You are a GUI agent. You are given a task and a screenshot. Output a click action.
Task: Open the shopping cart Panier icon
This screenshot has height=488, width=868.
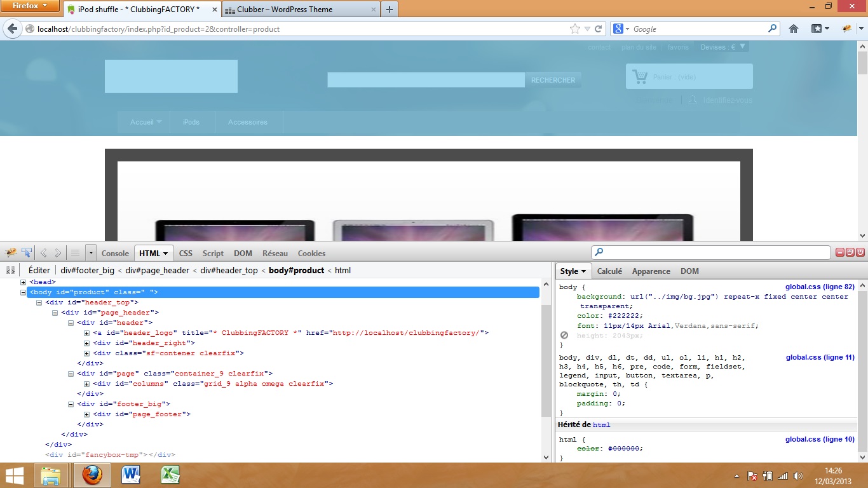click(x=640, y=76)
